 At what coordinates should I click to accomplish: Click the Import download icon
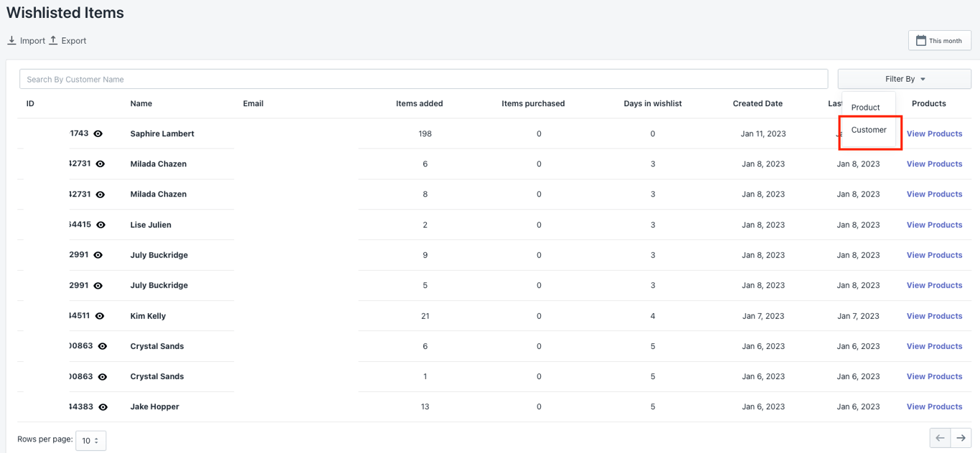click(11, 41)
